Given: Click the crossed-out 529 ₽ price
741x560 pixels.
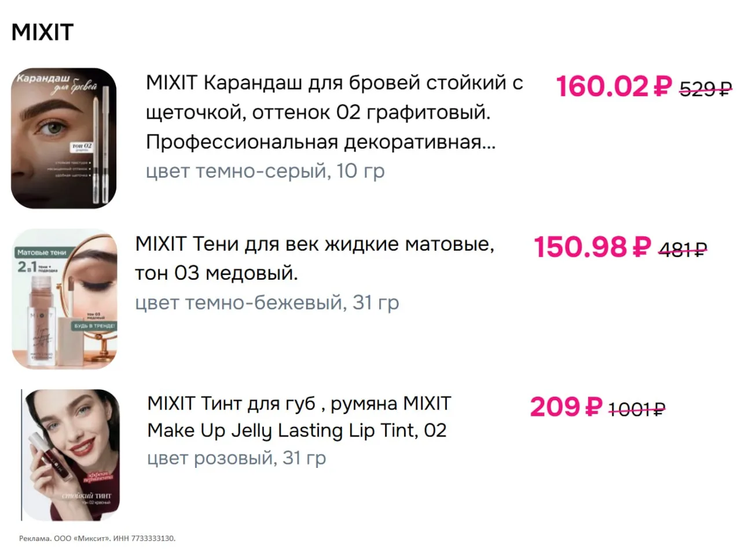Looking at the screenshot, I should pos(705,89).
